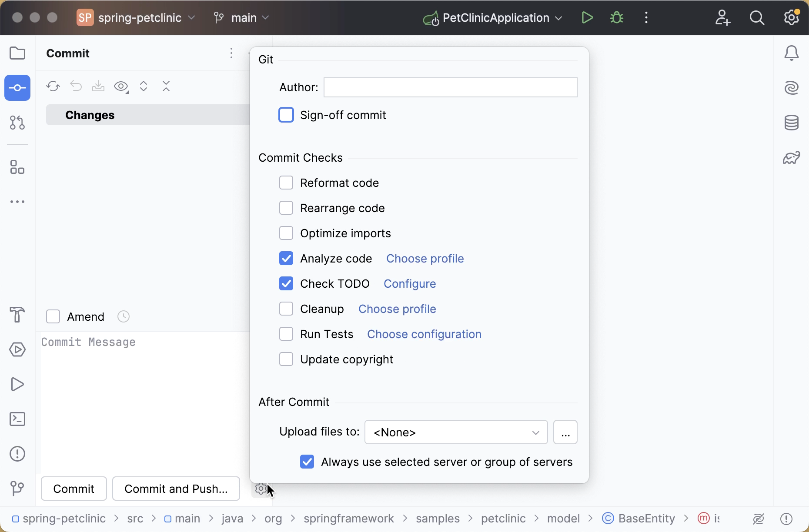This screenshot has width=809, height=532.
Task: Open BaseEntity in the breadcrumb bar
Action: click(647, 518)
